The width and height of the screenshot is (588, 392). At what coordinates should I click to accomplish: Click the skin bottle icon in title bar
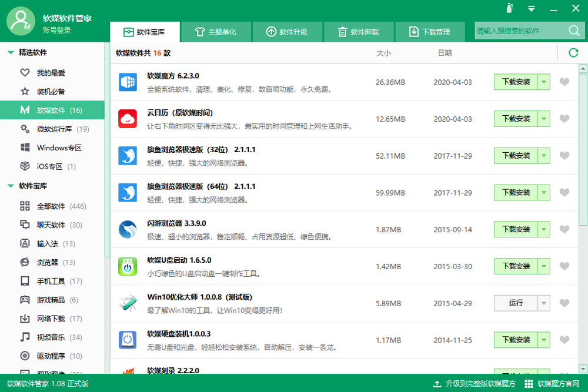click(x=510, y=8)
